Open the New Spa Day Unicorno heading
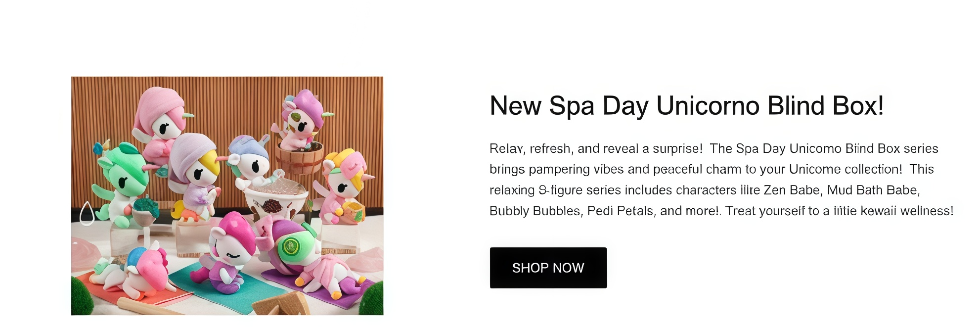This screenshot has height=327, width=980. [x=686, y=105]
